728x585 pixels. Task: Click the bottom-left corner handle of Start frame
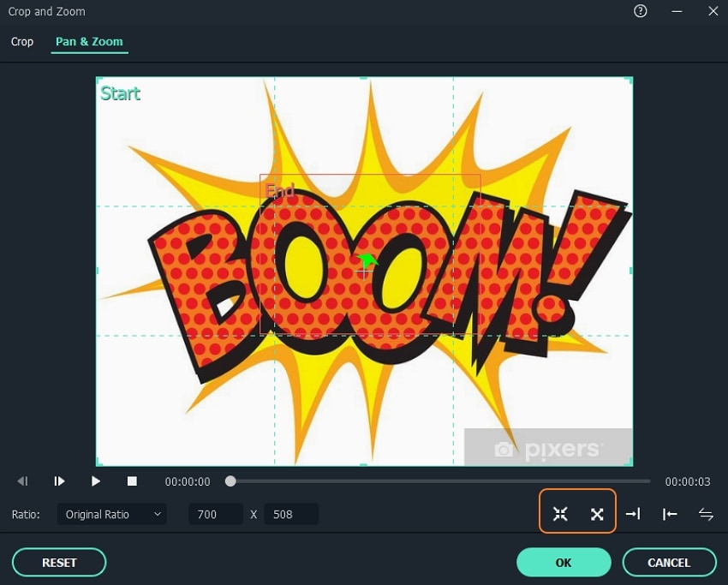98,463
